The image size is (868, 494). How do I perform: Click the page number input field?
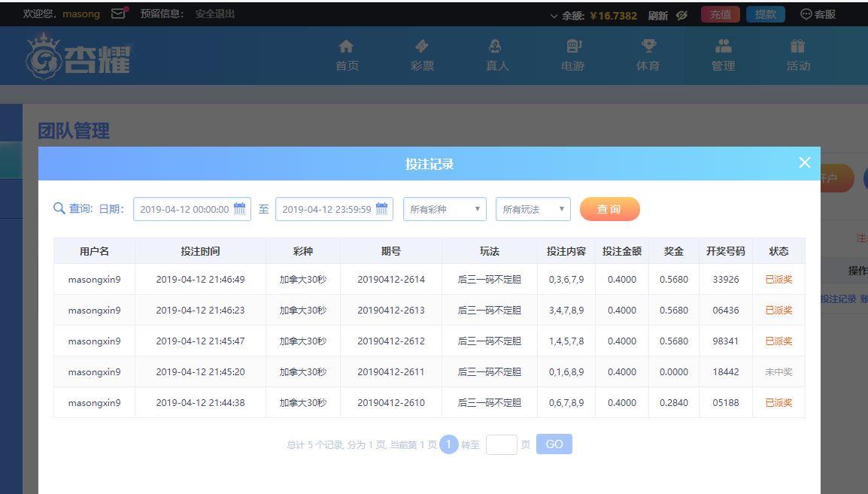click(x=501, y=444)
